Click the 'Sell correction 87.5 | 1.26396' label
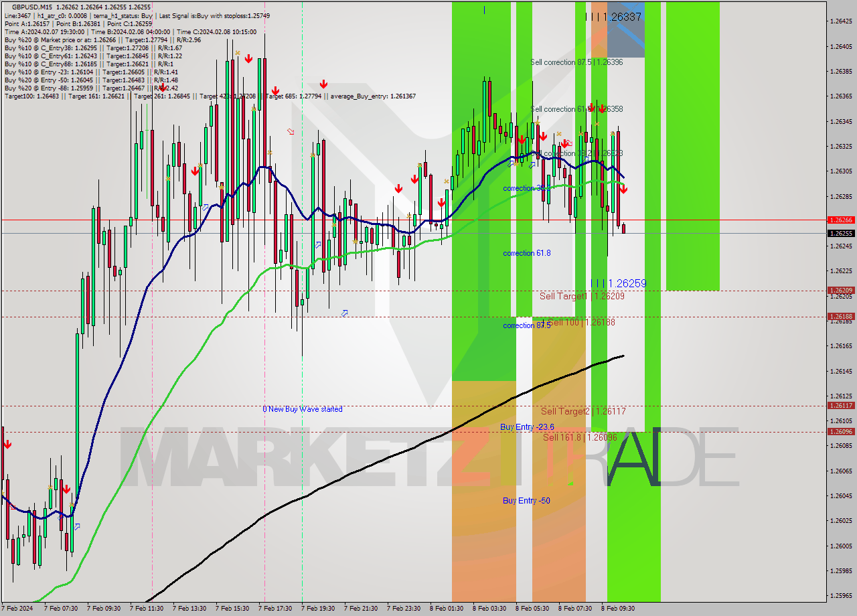The image size is (857, 616). (576, 62)
